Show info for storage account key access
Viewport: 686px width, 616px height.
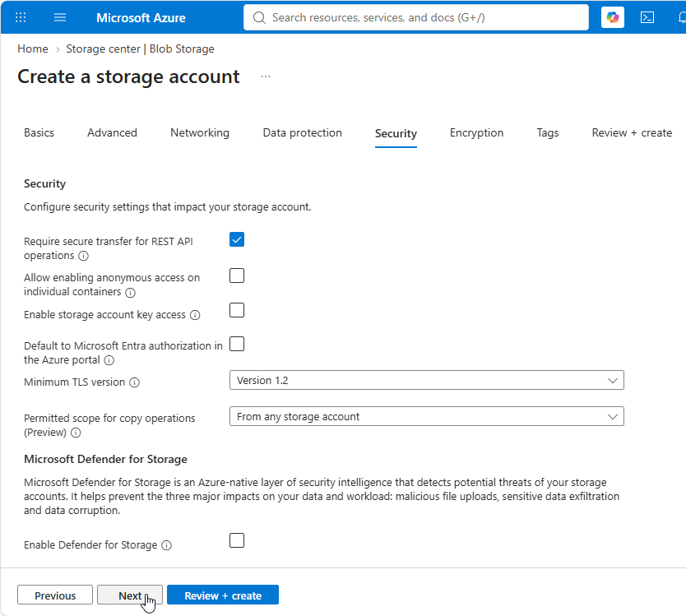pos(195,315)
